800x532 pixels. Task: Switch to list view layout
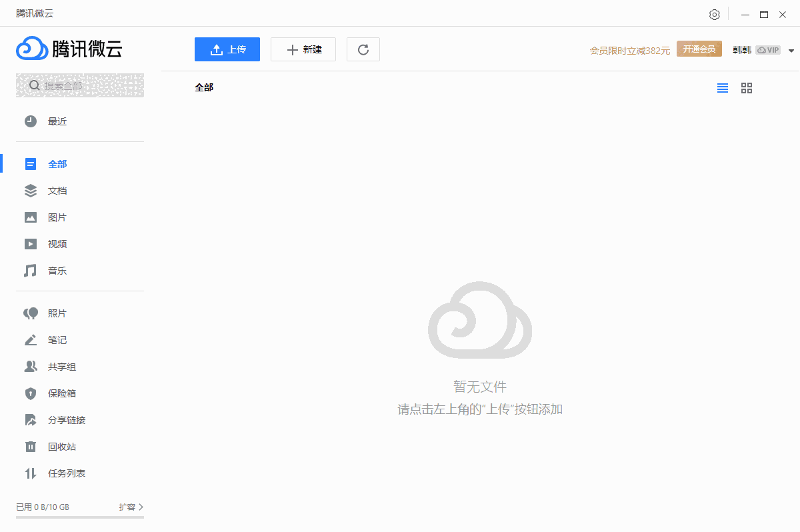point(722,87)
